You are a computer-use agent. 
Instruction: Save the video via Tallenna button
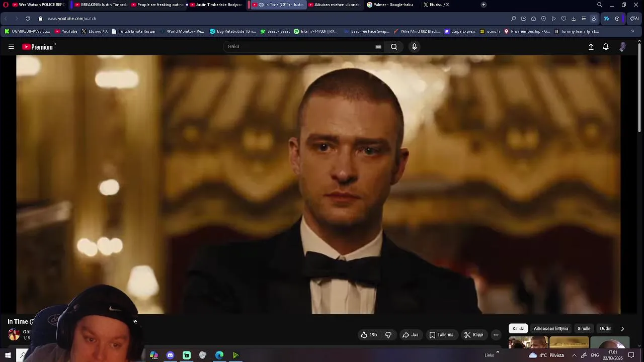point(441,335)
